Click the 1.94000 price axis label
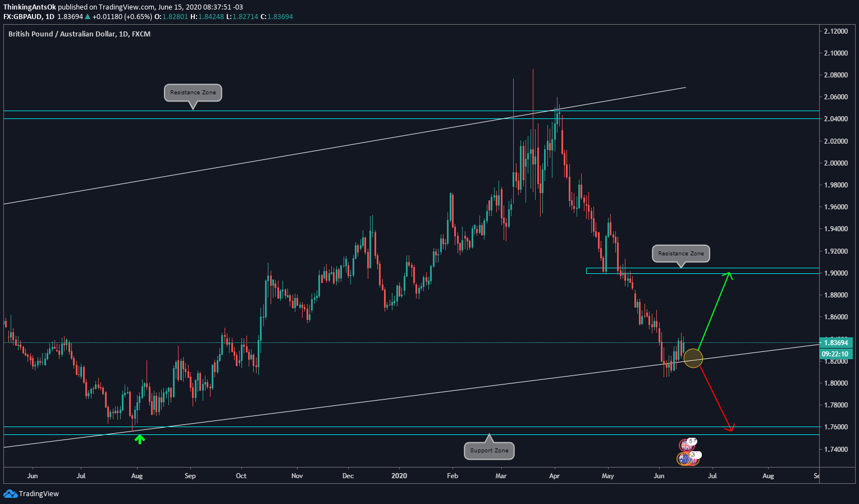This screenshot has height=504, width=859. coord(835,229)
